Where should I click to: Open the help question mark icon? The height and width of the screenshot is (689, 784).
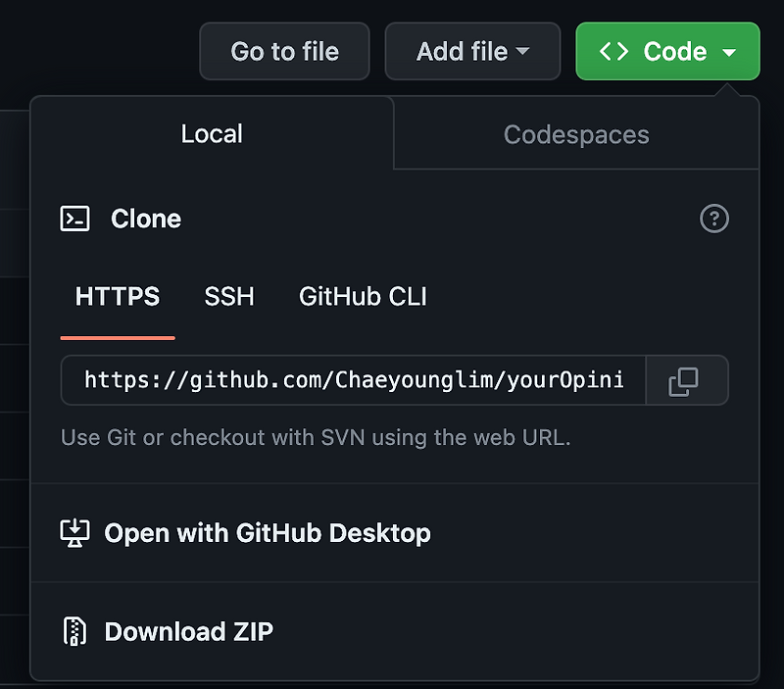coord(714,219)
